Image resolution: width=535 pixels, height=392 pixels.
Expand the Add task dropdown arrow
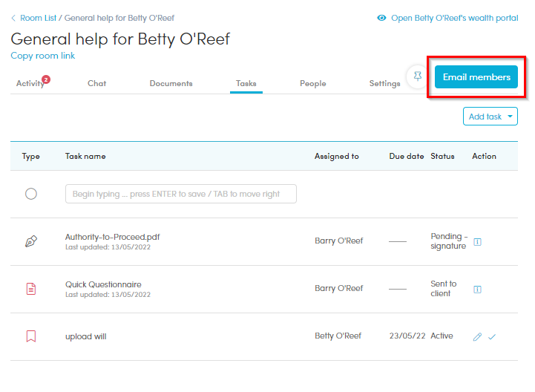click(x=510, y=117)
